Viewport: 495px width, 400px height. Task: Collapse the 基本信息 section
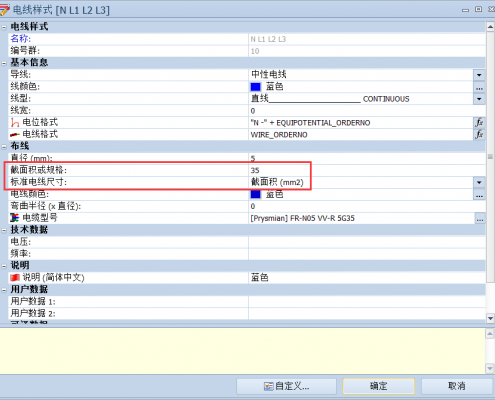pos(4,63)
